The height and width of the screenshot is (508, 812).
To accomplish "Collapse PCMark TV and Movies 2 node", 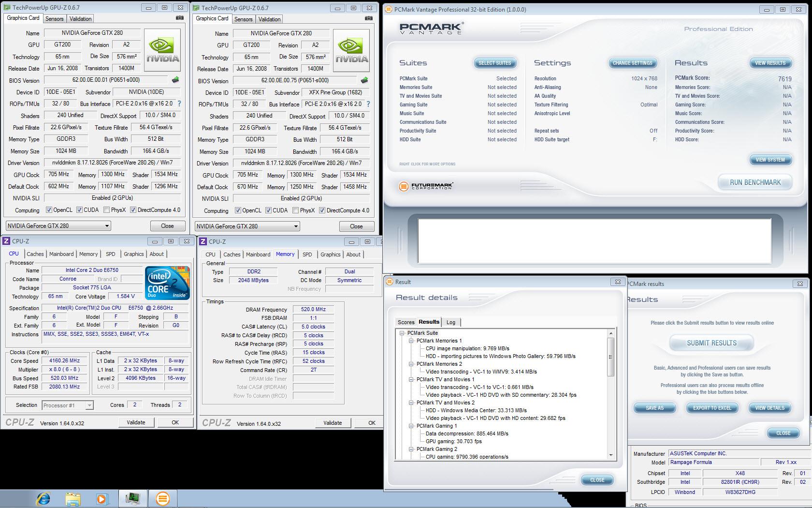I will click(411, 403).
